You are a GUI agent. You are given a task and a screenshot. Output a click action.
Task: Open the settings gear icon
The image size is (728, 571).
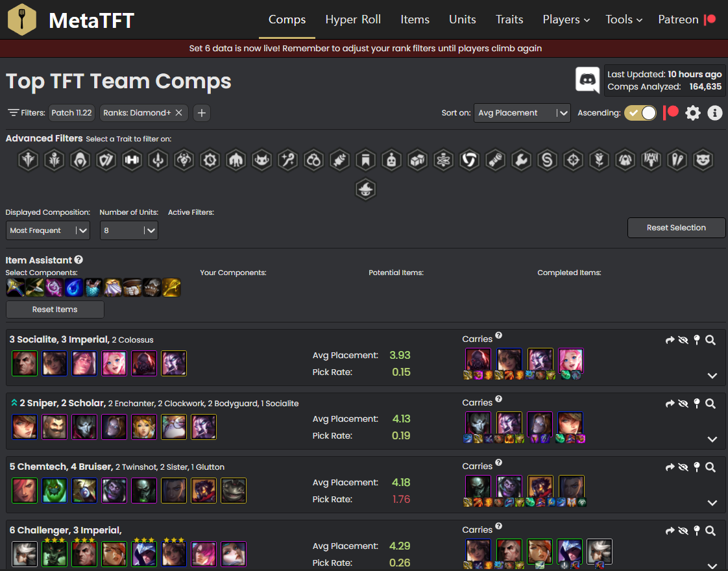pyautogui.click(x=693, y=113)
